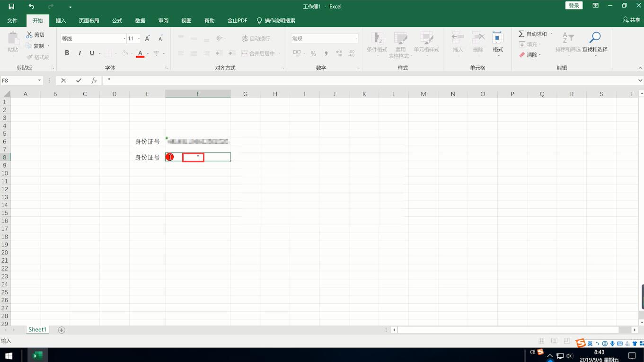Click the Tell Me search box (操作说明搜索)
The image size is (644, 362).
tap(276, 21)
